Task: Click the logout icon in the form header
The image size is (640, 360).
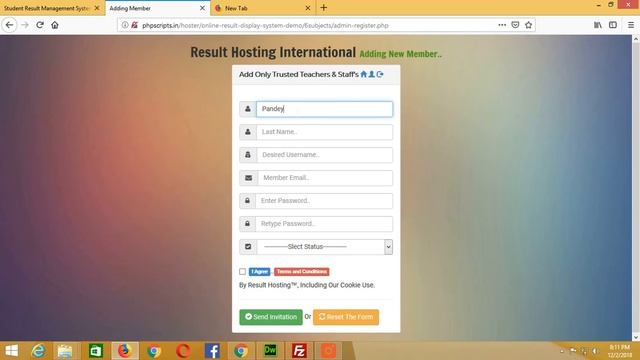Action: pos(380,74)
